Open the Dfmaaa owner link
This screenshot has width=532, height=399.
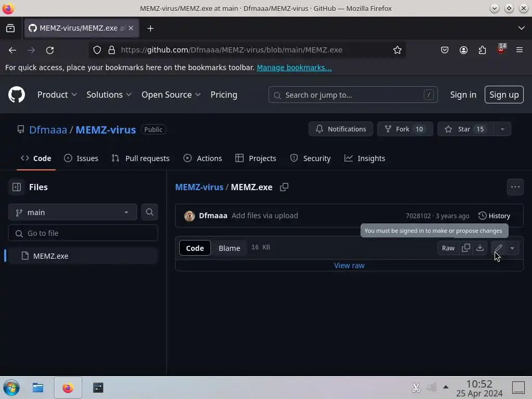coord(48,129)
